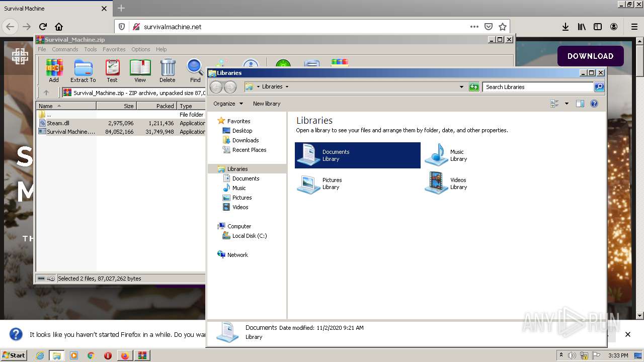Click the Windows Start button
This screenshot has height=362, width=644.
click(14, 355)
